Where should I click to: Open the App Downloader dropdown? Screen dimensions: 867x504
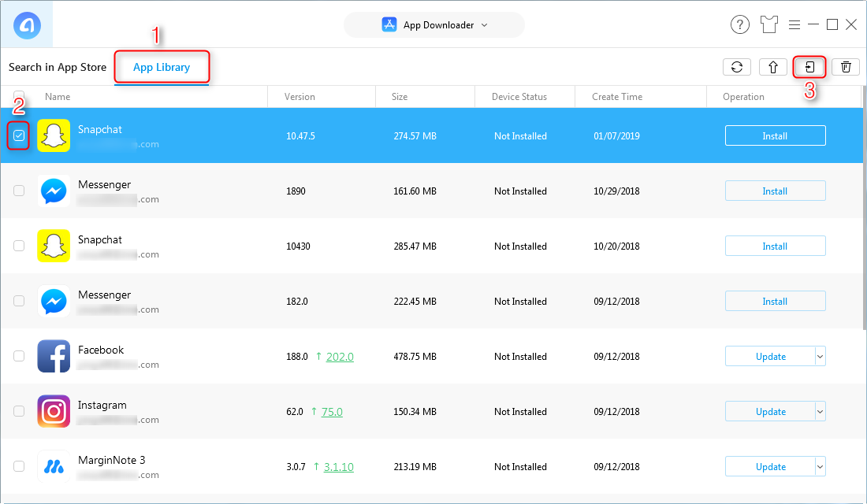(434, 24)
